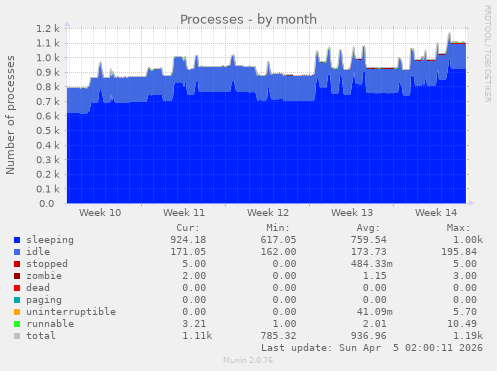The height and width of the screenshot is (371, 497).
Task: Click the '0.0' y-axis label
Action: 46,203
